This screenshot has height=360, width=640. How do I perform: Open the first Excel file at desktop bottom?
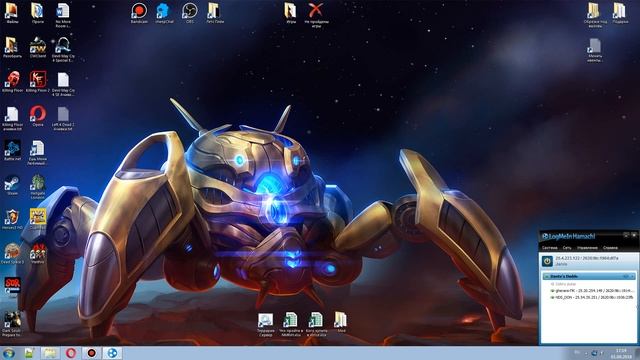point(291,325)
